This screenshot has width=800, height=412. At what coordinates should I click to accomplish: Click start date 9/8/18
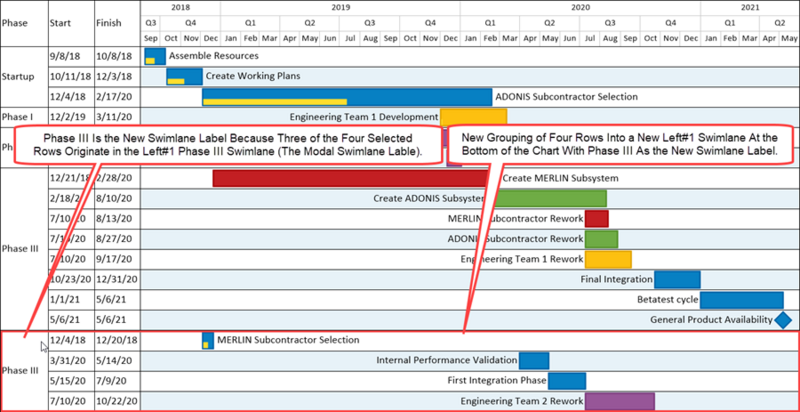pos(63,56)
